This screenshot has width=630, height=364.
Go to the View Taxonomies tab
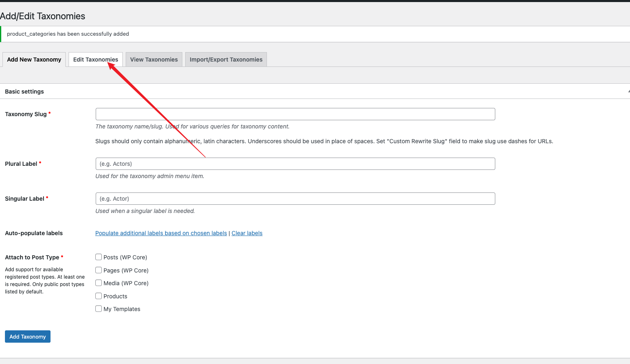click(154, 60)
